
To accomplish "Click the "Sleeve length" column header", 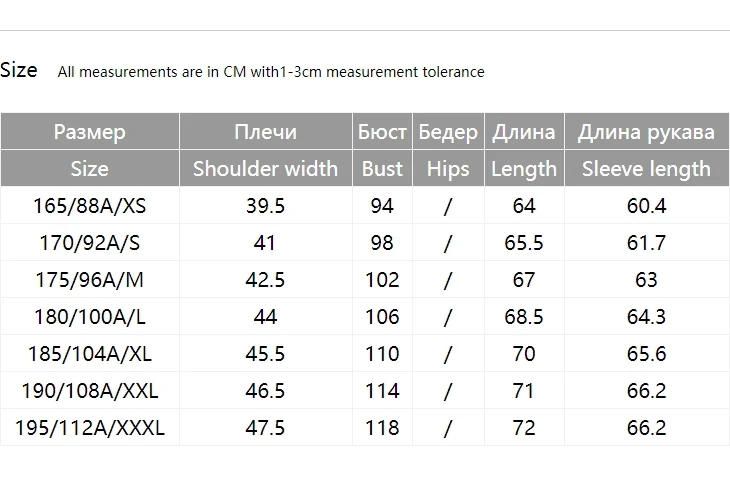I will pos(646,169).
